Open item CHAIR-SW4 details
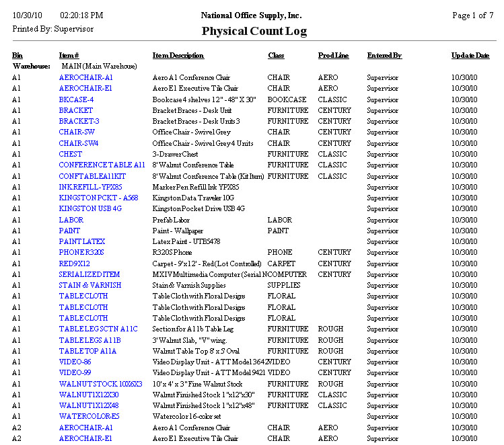Image resolution: width=504 pixels, height=445 pixels. [78, 143]
